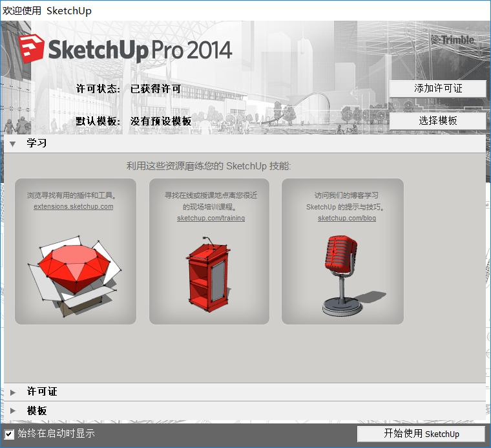Click 开始使用 SketchUp button
Screen dimensions: 491x448
click(421, 434)
